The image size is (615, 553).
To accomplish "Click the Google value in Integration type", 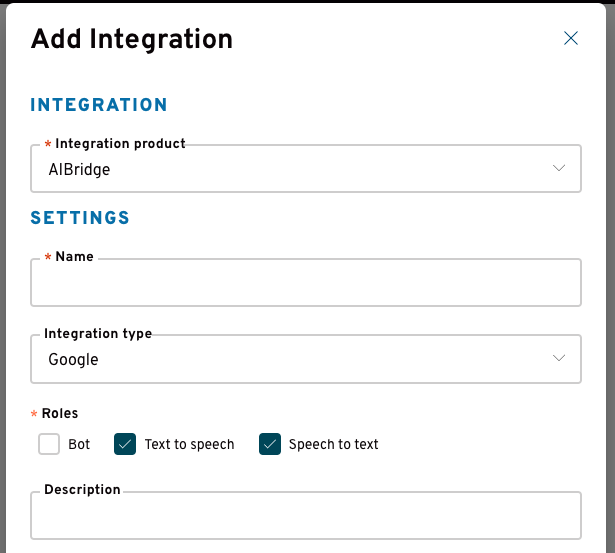I will [73, 359].
